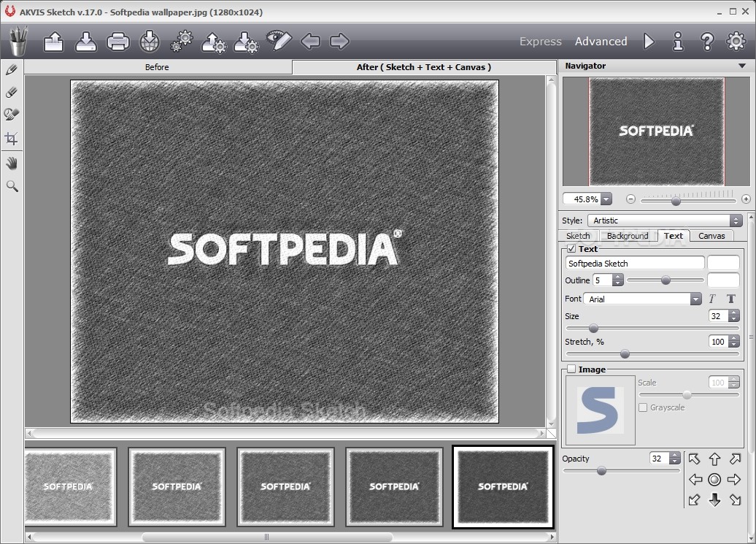
Task: Switch to Advanced mode
Action: coord(601,42)
